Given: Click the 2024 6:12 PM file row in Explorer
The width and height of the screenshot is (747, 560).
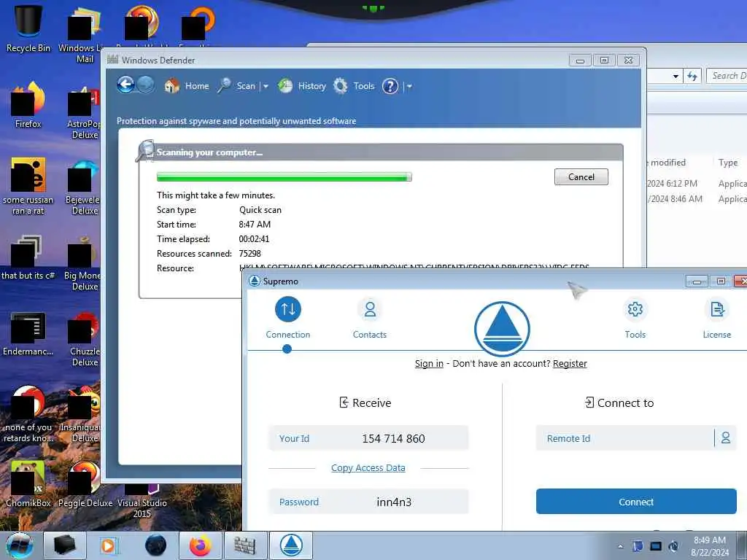Looking at the screenshot, I should point(697,183).
